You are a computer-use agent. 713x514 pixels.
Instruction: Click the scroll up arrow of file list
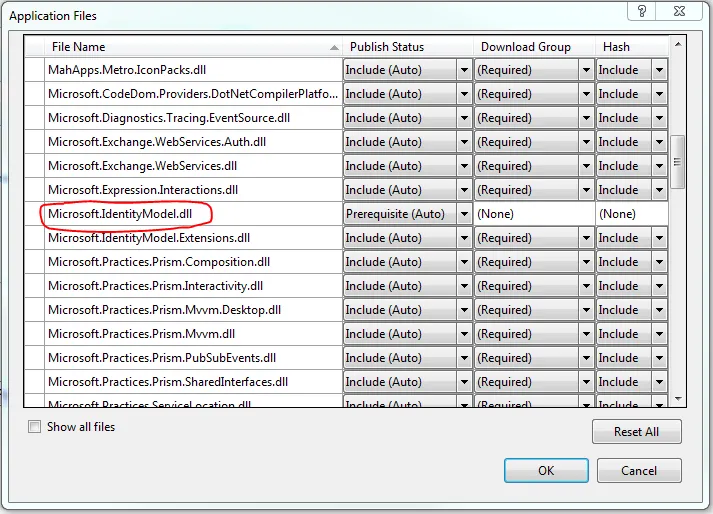[678, 44]
